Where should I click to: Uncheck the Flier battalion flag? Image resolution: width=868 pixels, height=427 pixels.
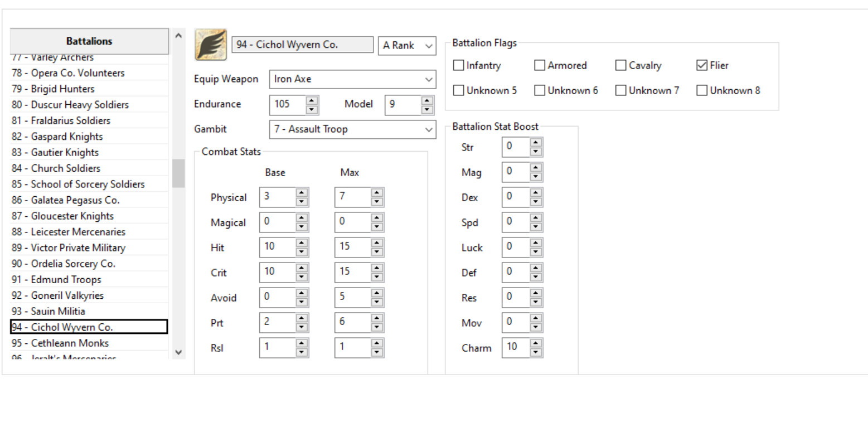pyautogui.click(x=701, y=65)
